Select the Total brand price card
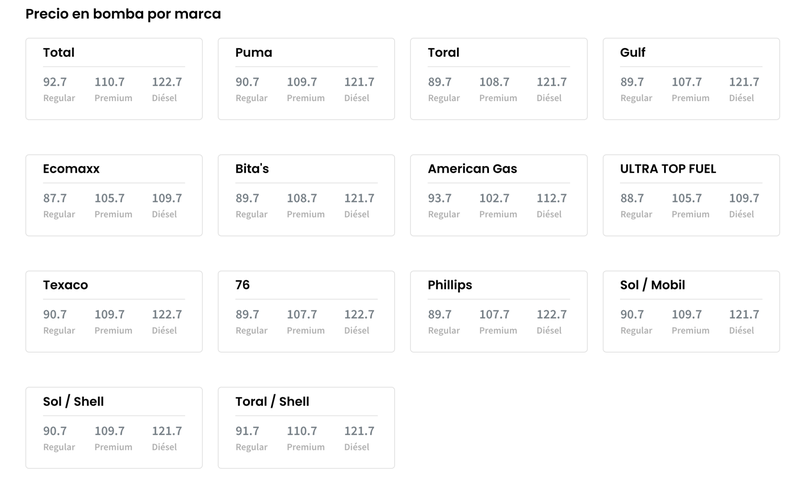Screen dimensions: 790x478 coord(114,79)
